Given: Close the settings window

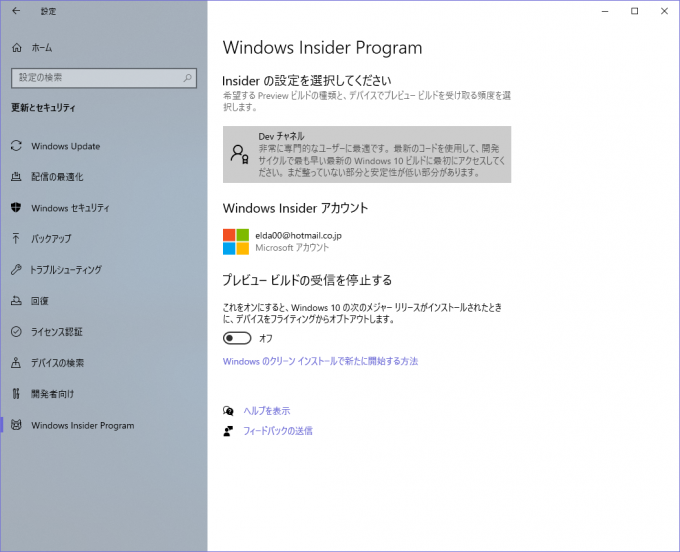Looking at the screenshot, I should (664, 11).
